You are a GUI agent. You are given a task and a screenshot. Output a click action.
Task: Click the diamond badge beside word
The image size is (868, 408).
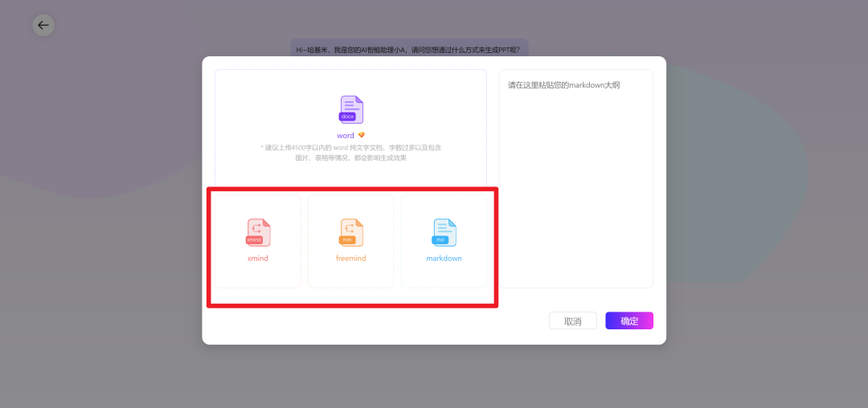click(x=362, y=135)
